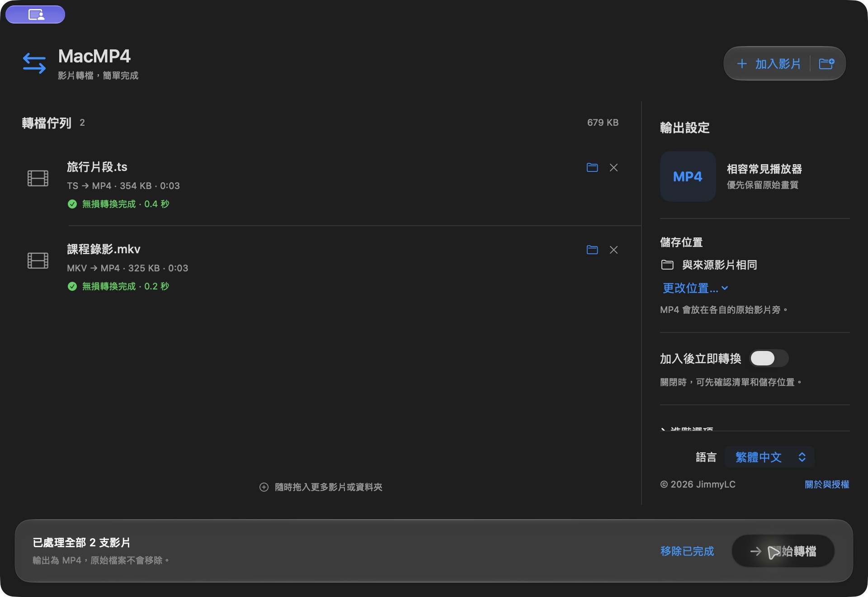Click 移除已完成 to clear finished items
Image resolution: width=868 pixels, height=597 pixels.
pyautogui.click(x=687, y=551)
